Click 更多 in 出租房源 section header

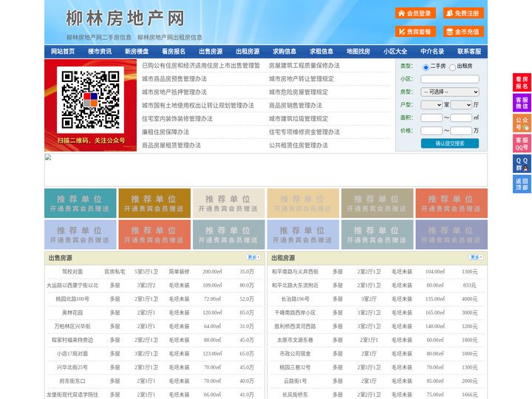click(x=476, y=257)
